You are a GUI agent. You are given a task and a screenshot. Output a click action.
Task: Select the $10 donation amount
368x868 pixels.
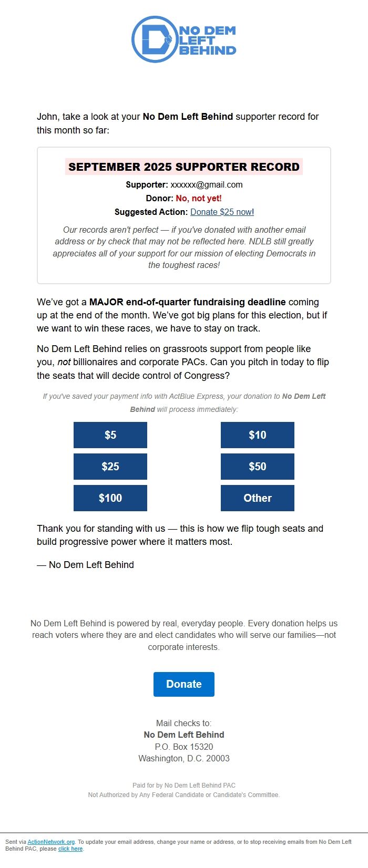(x=258, y=435)
